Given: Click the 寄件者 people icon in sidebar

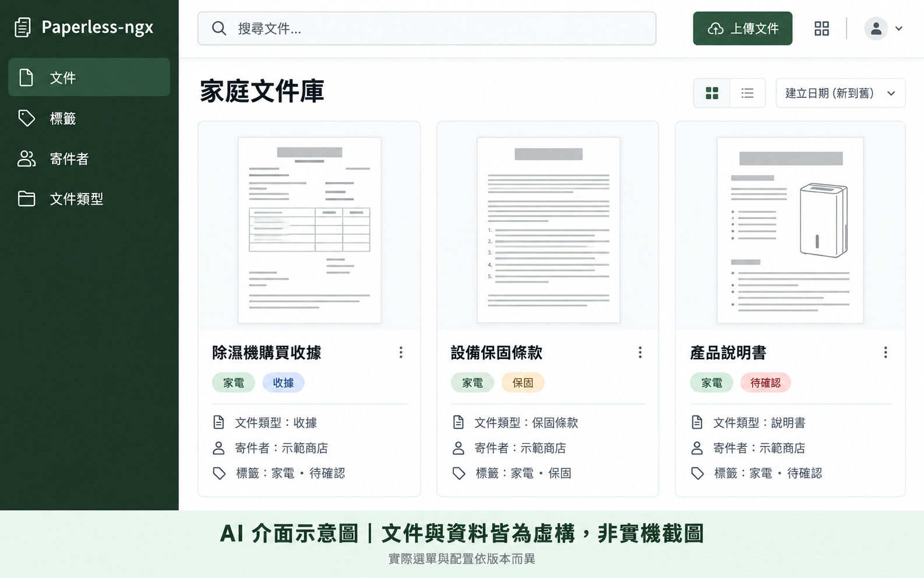Looking at the screenshot, I should click(x=26, y=158).
